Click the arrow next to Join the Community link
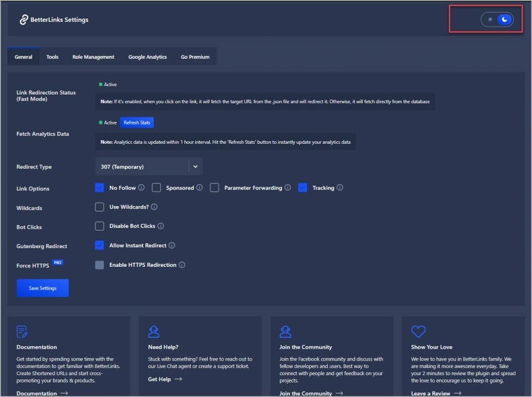Viewport: 532px width, 397px height. pos(339,393)
